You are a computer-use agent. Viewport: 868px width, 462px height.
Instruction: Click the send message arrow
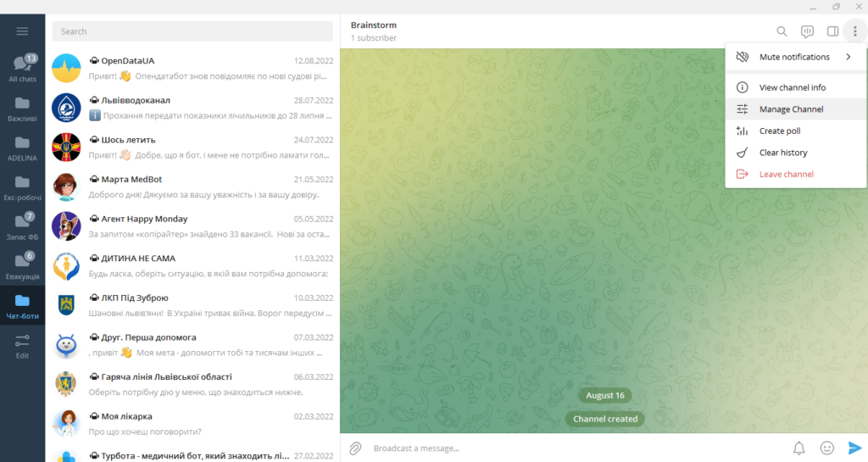click(854, 448)
